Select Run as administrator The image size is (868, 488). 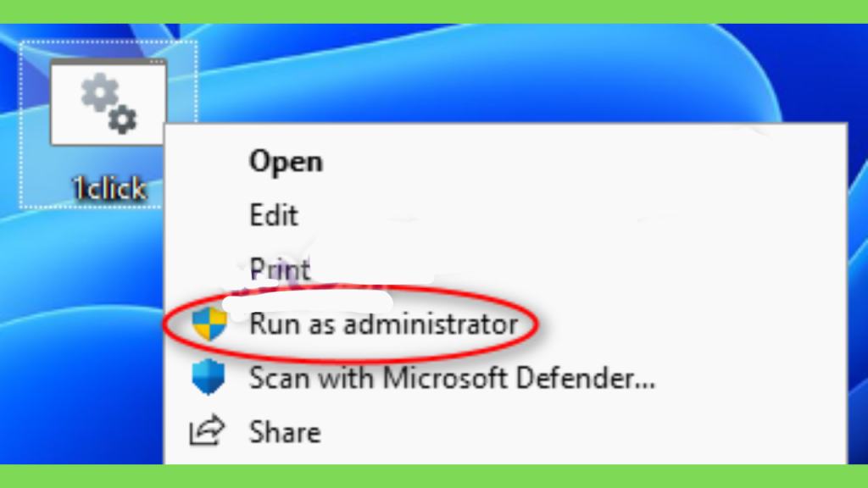click(384, 324)
